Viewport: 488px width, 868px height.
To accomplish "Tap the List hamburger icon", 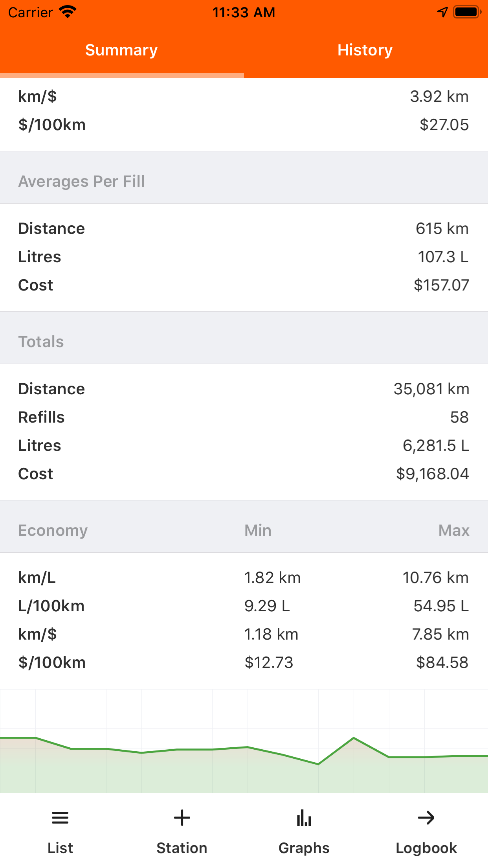I will pos(60,818).
